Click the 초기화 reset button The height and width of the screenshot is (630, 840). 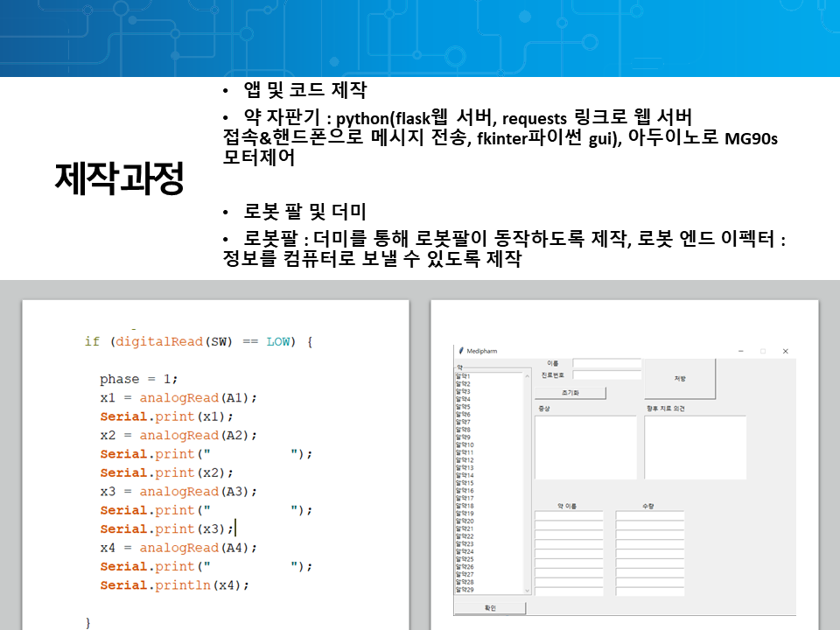click(x=570, y=393)
